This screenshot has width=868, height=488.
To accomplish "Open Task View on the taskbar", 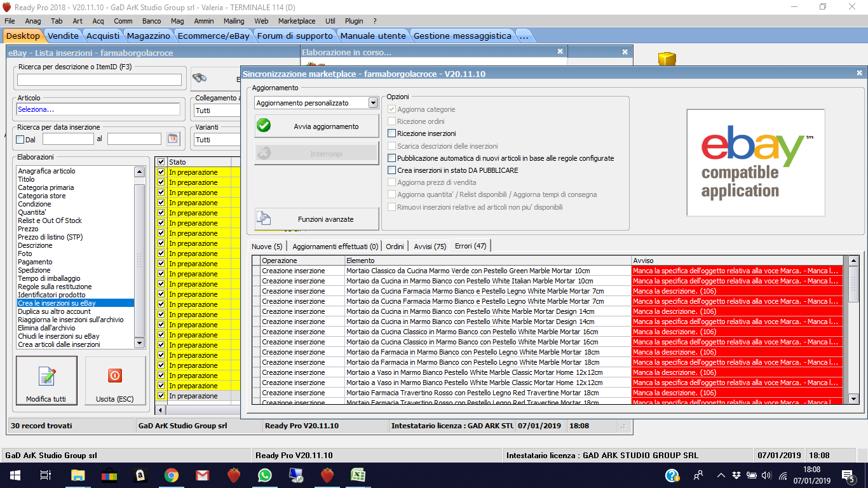I will (x=45, y=475).
